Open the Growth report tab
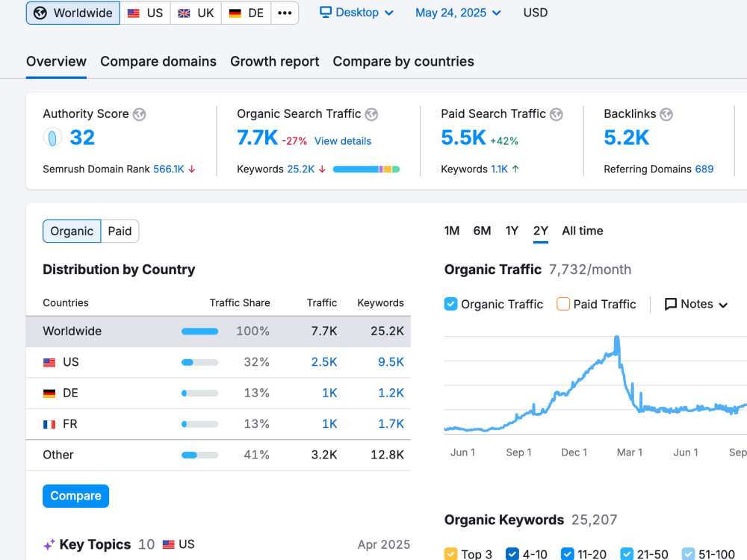 tap(274, 61)
